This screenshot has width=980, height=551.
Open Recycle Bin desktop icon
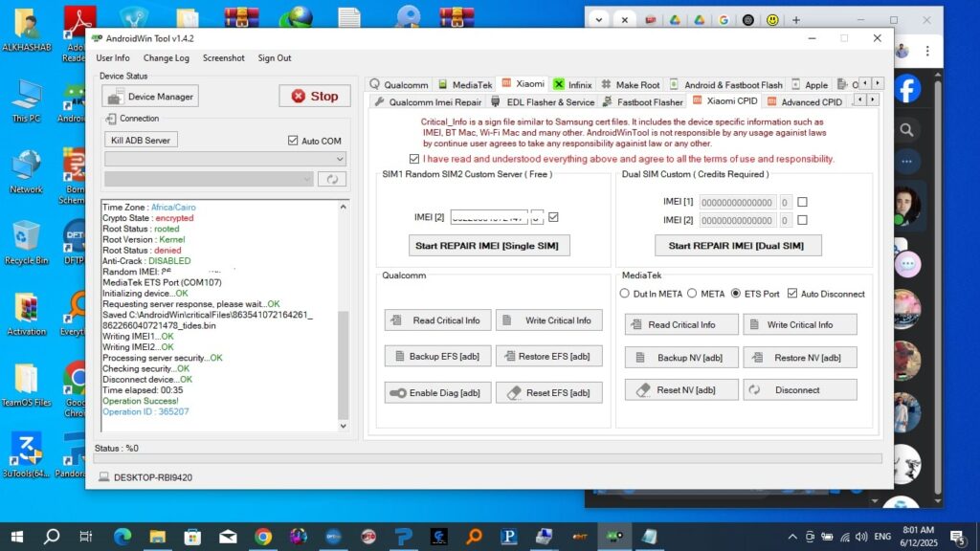click(26, 240)
